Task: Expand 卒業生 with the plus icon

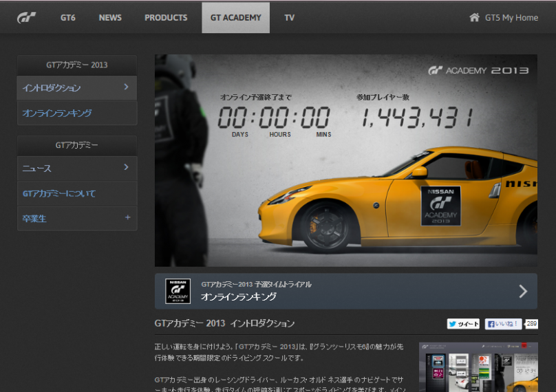Action: point(128,217)
